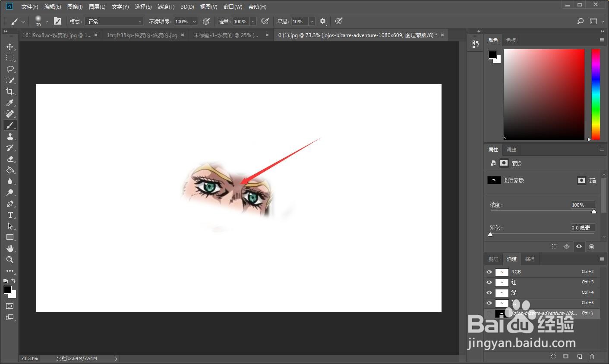Screen dimensions: 609x364
Task: Pick a color in the color field
Action: (x=544, y=94)
